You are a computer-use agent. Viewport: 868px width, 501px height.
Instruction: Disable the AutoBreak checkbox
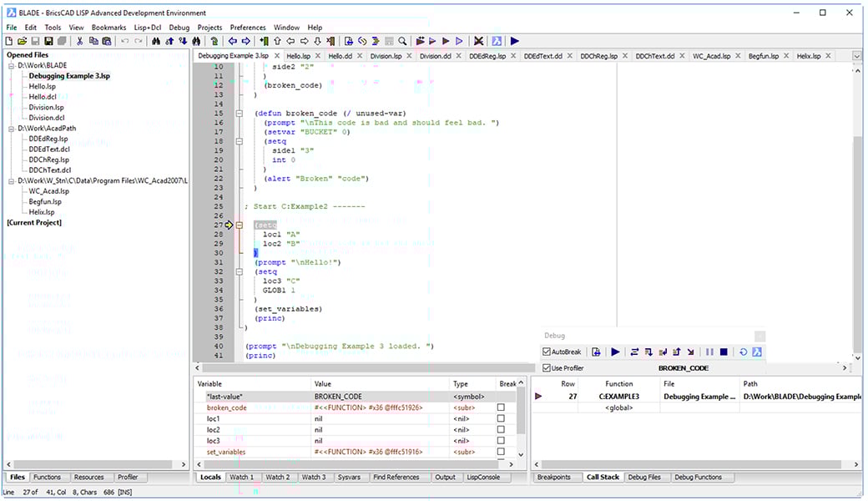(545, 351)
